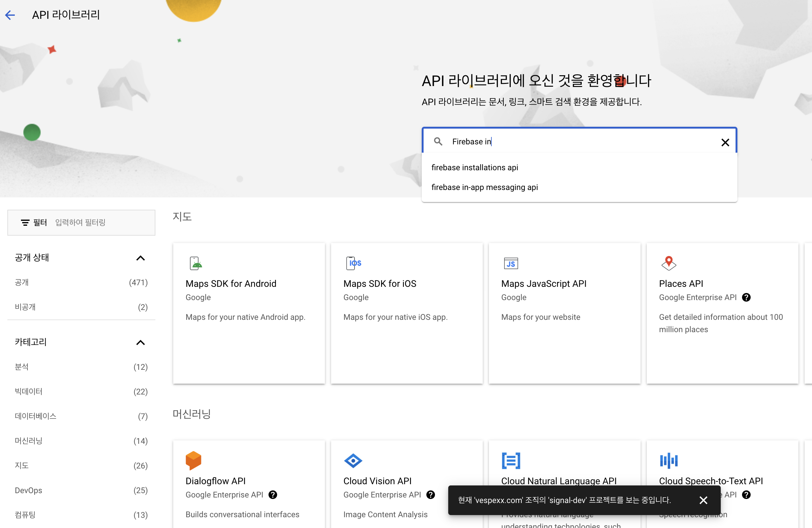The height and width of the screenshot is (528, 812).
Task: Clear the search box with X icon
Action: tap(725, 142)
